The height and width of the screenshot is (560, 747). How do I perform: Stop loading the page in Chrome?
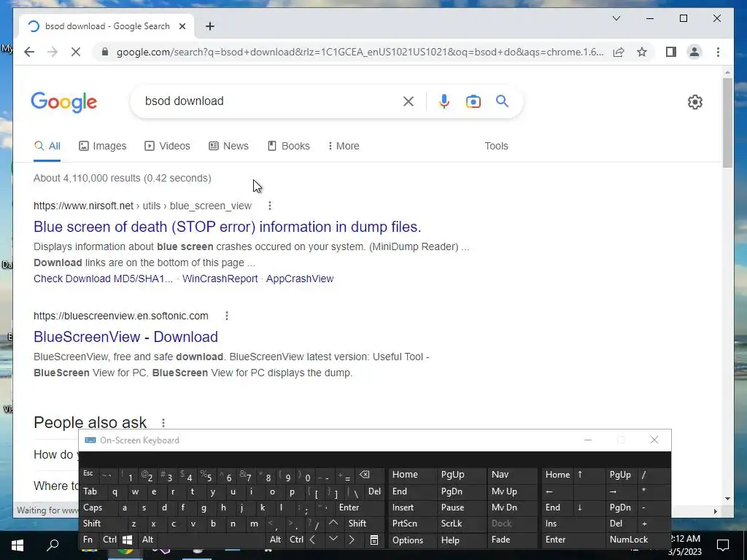pos(76,52)
